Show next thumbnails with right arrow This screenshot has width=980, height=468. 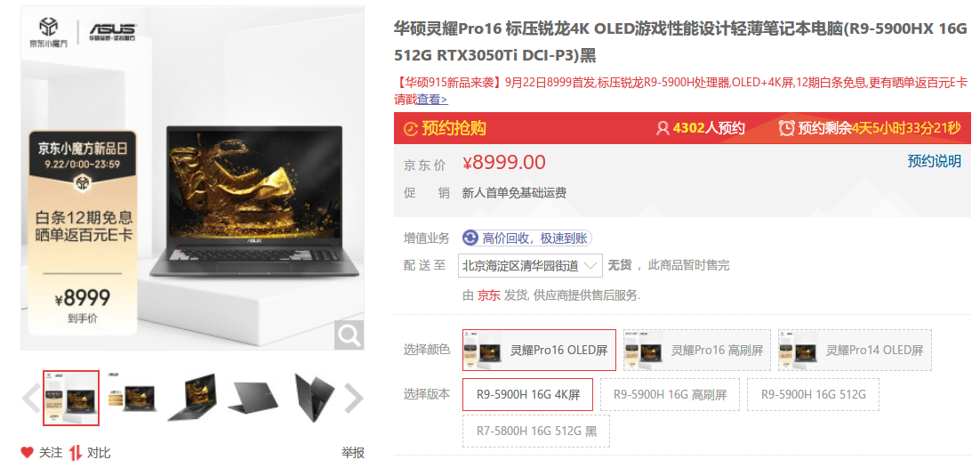point(353,398)
